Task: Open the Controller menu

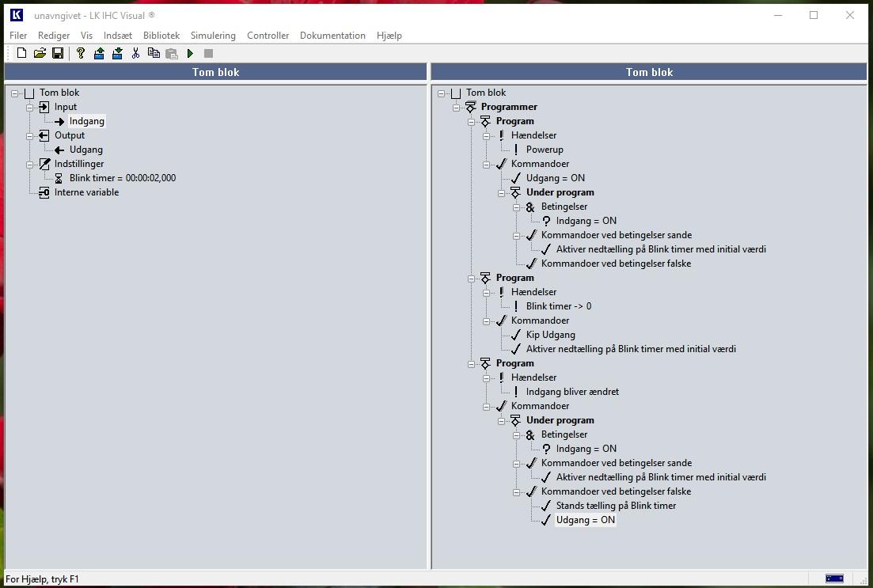Action: click(x=268, y=36)
